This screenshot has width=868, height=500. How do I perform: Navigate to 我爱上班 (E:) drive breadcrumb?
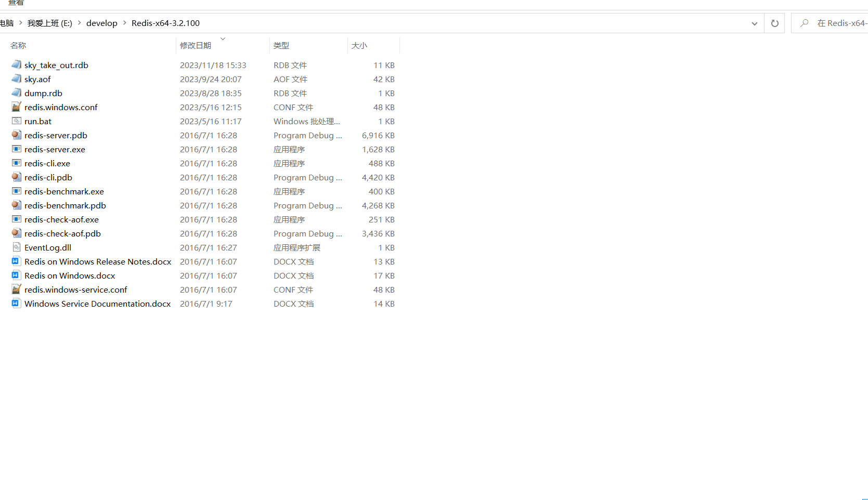(x=50, y=23)
